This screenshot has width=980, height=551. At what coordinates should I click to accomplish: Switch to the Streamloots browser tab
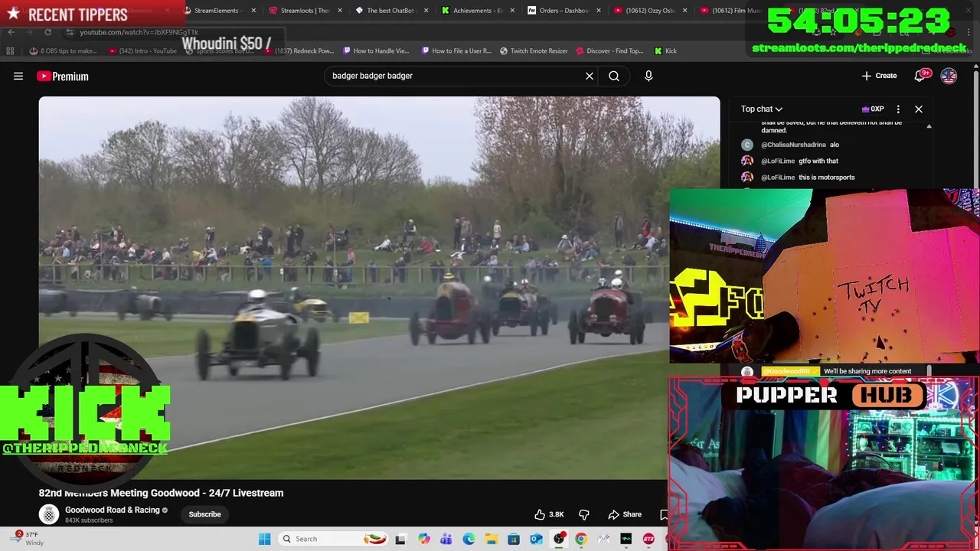pos(304,11)
